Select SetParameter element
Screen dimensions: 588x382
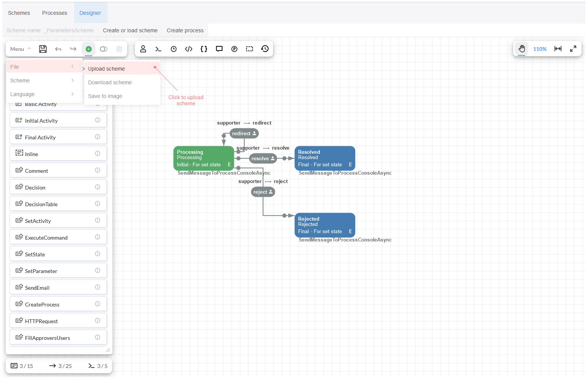click(58, 271)
